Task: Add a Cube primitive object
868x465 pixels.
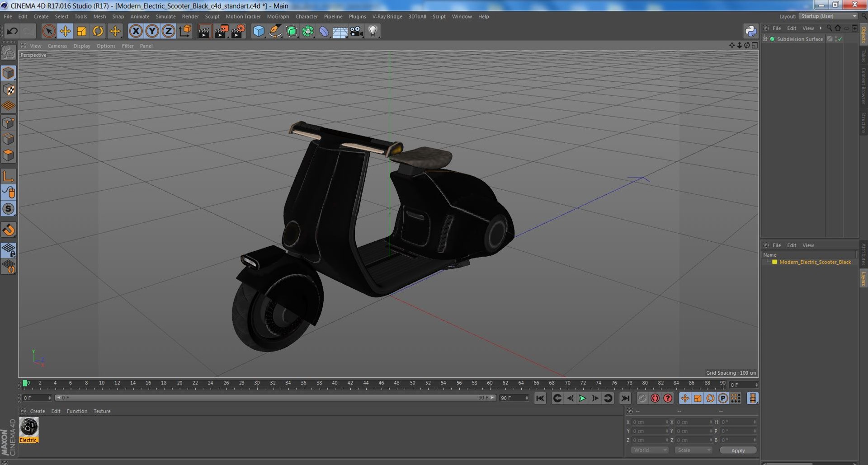Action: coord(259,31)
